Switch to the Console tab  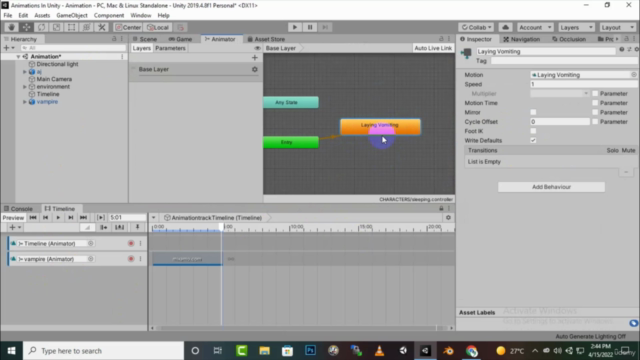click(x=18, y=209)
